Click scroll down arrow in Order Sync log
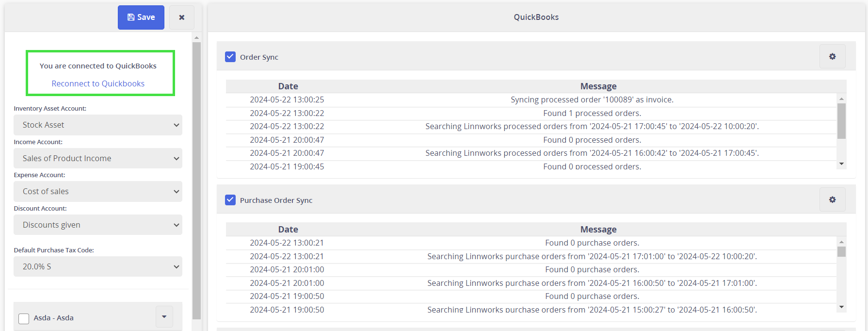The width and height of the screenshot is (868, 331). click(x=842, y=164)
